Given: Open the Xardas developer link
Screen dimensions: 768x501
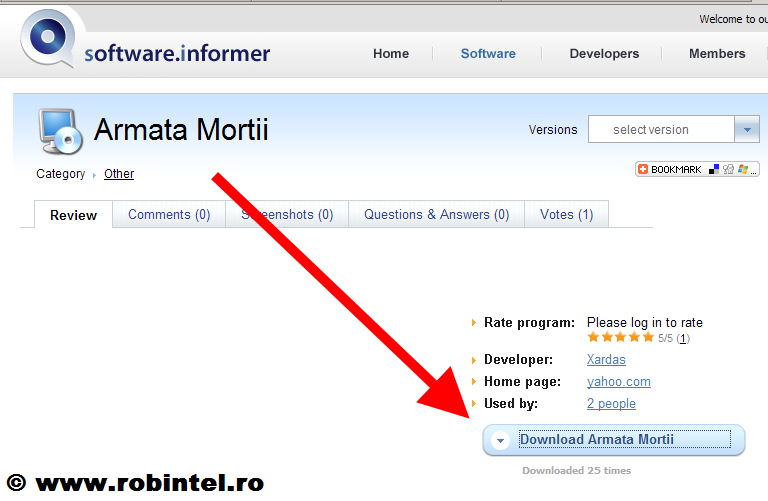Looking at the screenshot, I should coord(606,359).
